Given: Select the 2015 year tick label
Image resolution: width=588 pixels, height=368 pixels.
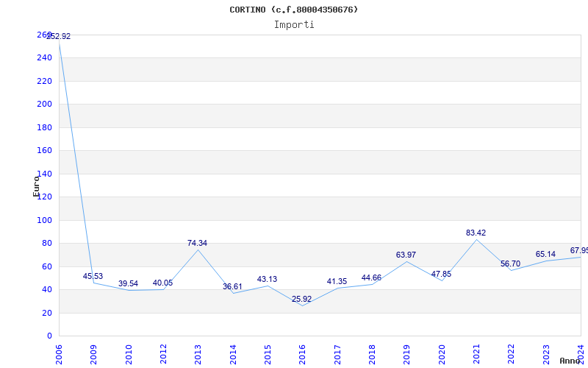Looking at the screenshot, I should click(268, 355).
